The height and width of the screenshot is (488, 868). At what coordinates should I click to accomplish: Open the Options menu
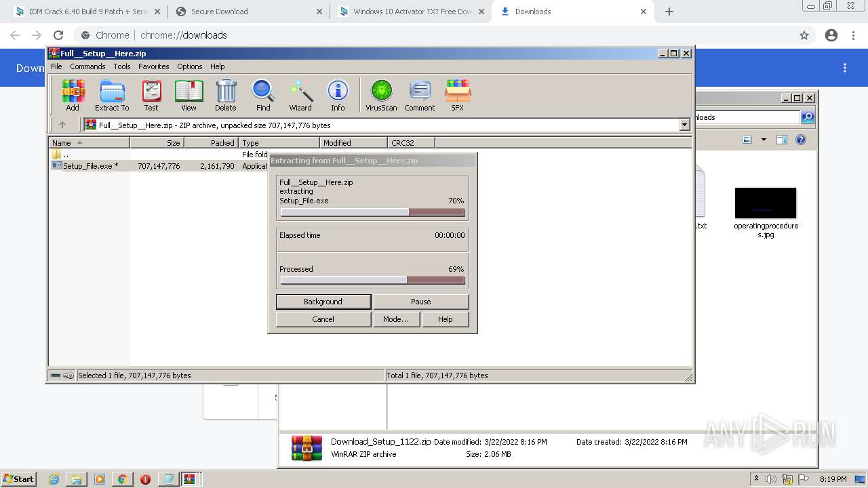190,66
